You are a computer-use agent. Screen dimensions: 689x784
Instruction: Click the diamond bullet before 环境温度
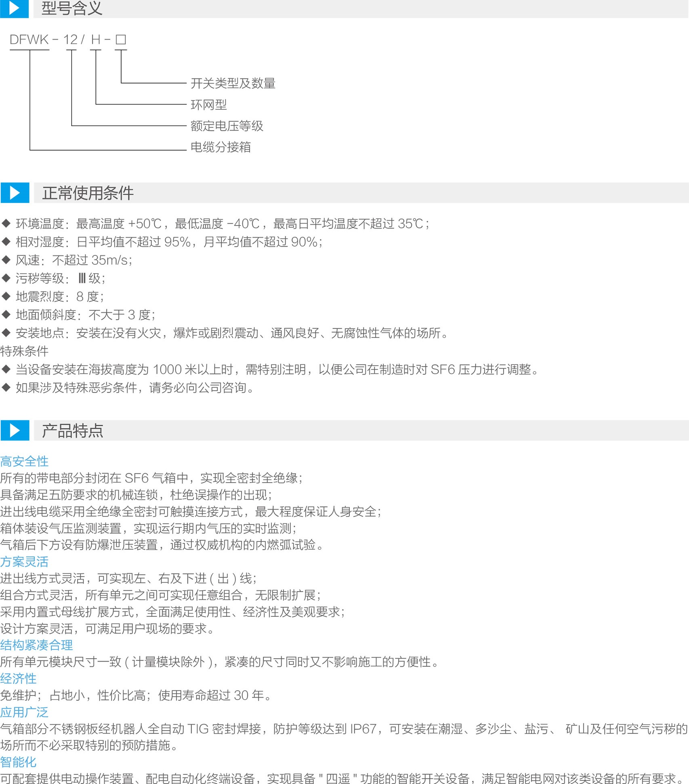[x=6, y=223]
